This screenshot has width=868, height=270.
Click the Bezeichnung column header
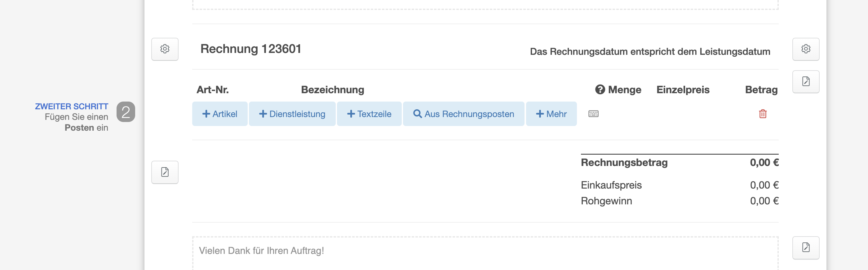(332, 89)
